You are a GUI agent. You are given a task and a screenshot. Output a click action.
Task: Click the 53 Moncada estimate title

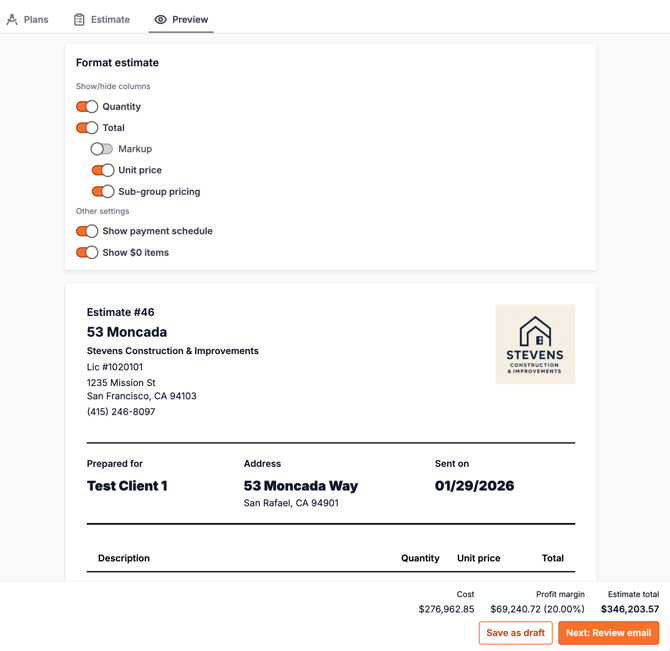127,332
